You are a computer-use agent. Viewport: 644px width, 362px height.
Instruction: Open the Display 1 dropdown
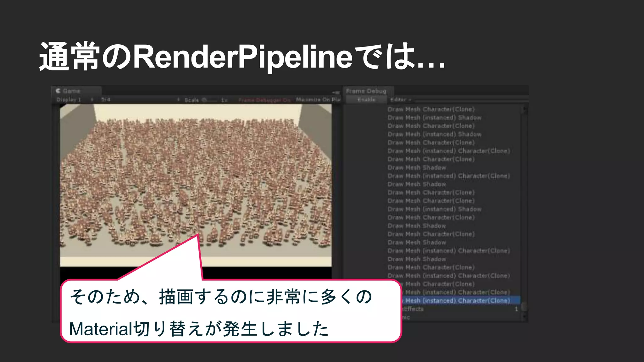[75, 100]
